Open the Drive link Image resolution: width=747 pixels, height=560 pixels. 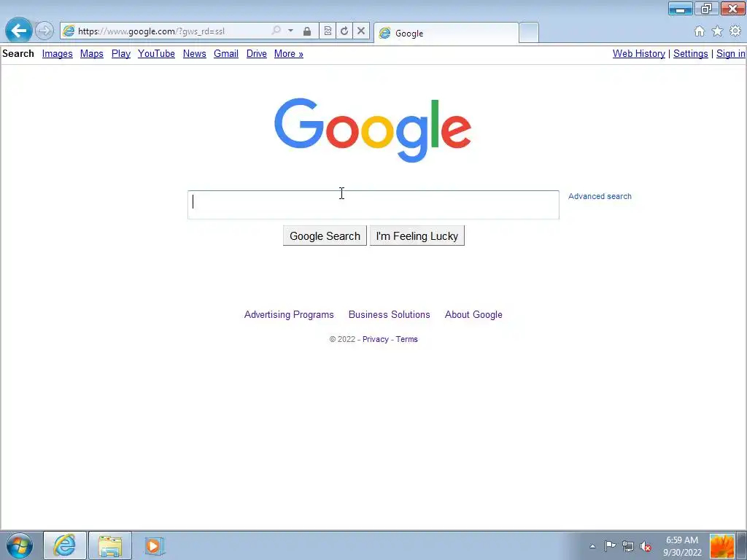pos(256,53)
